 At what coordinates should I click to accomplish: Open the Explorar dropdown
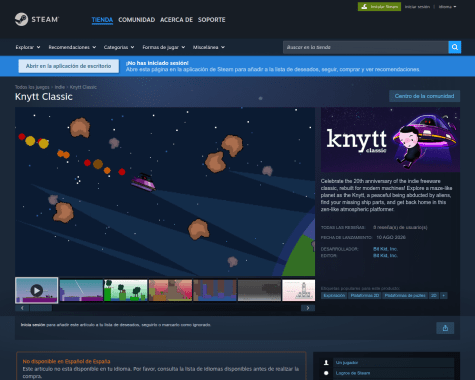tap(28, 47)
